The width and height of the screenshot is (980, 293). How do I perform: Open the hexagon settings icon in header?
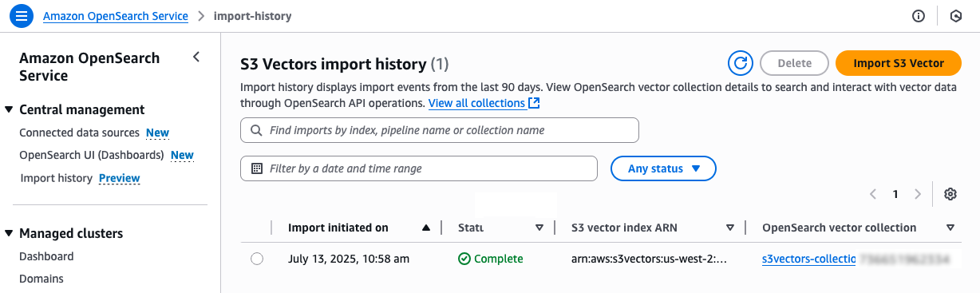coord(955,16)
